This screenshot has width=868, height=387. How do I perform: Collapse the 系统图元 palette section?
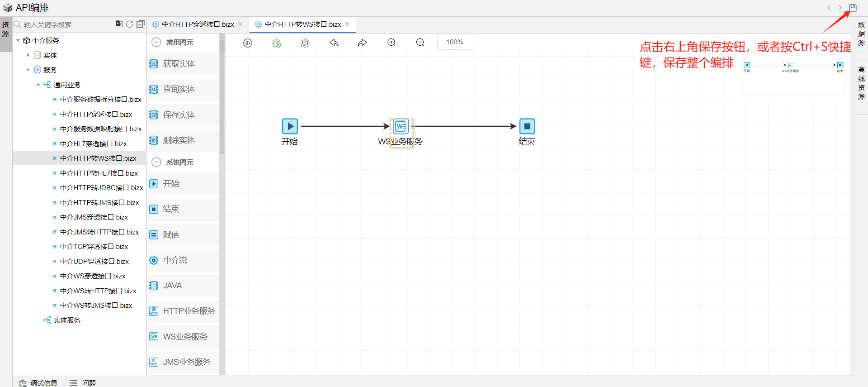pos(156,162)
